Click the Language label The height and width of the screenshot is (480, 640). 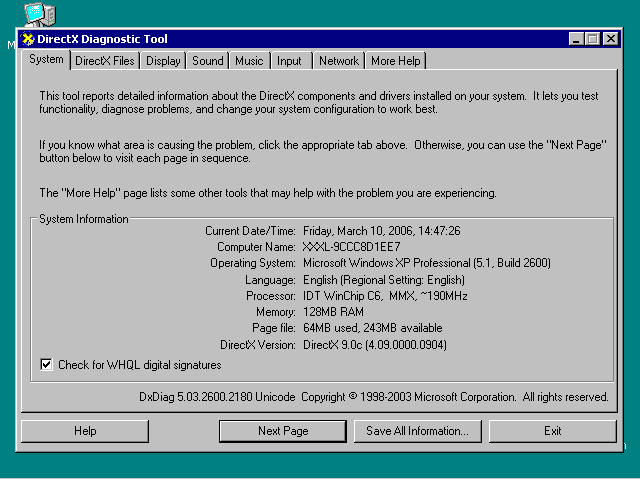(x=270, y=280)
